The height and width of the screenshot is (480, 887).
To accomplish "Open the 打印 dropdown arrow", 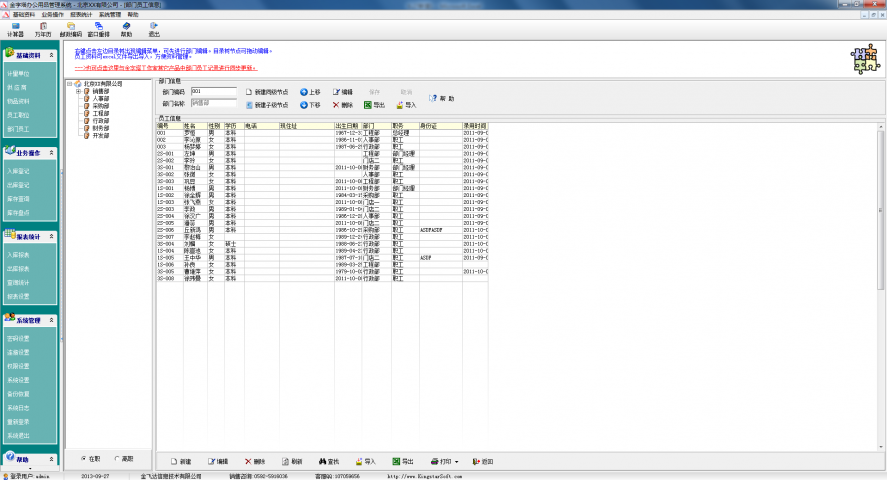I will [x=456, y=462].
